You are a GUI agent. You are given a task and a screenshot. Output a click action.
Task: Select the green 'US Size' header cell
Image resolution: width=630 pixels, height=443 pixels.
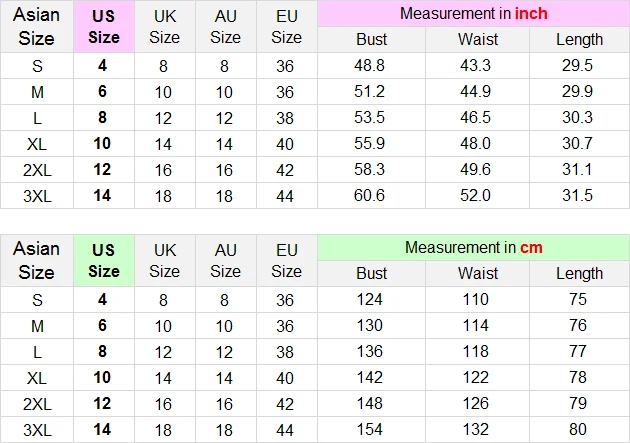click(104, 260)
